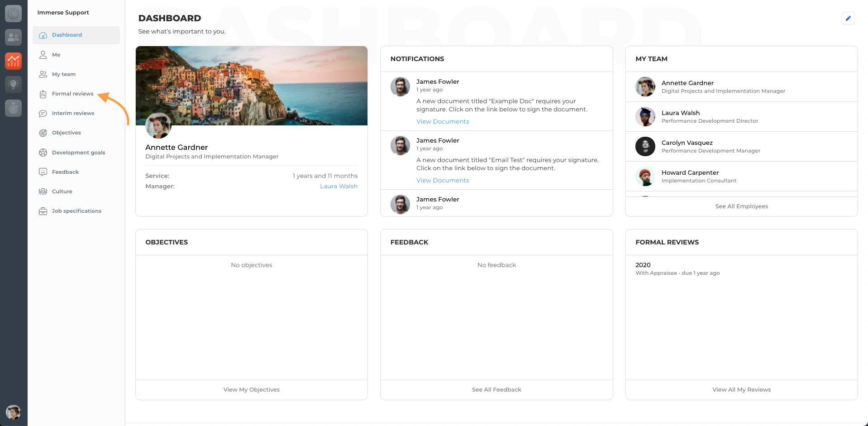The width and height of the screenshot is (868, 426).
Task: Open Annette Gardner in My Team list
Action: 741,87
